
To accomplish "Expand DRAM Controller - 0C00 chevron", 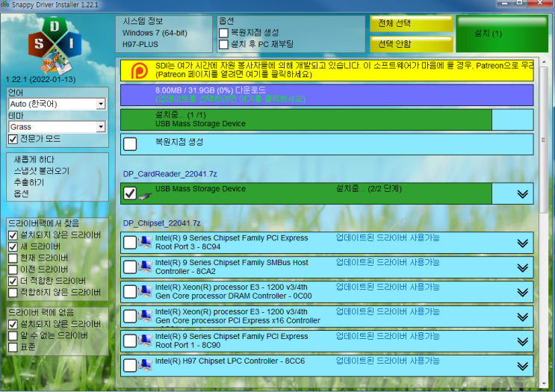I will pos(522,292).
